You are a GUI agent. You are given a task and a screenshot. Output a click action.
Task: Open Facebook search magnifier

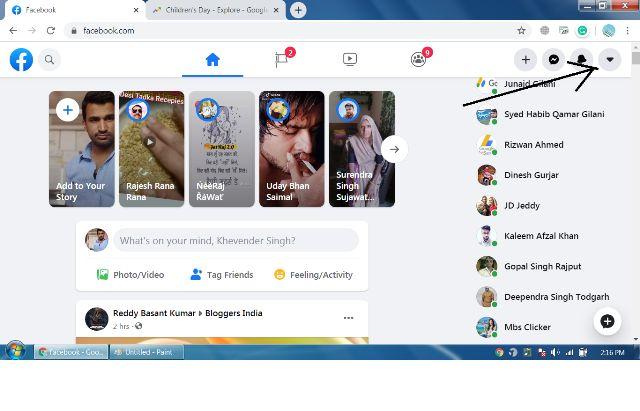49,60
